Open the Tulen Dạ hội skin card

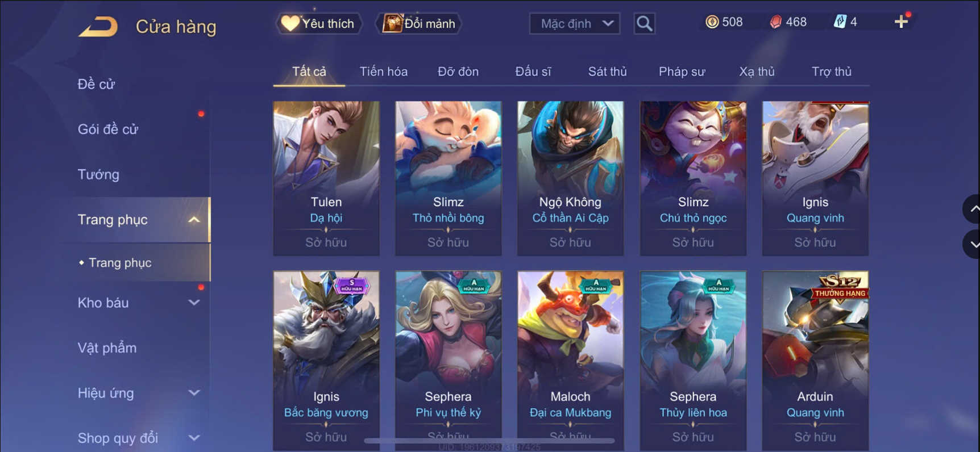click(326, 178)
